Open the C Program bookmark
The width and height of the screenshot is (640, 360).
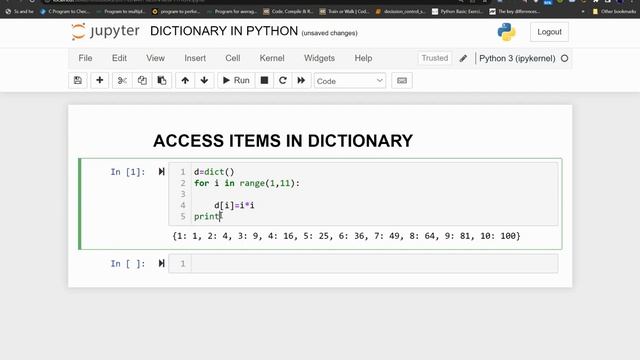coord(64,11)
